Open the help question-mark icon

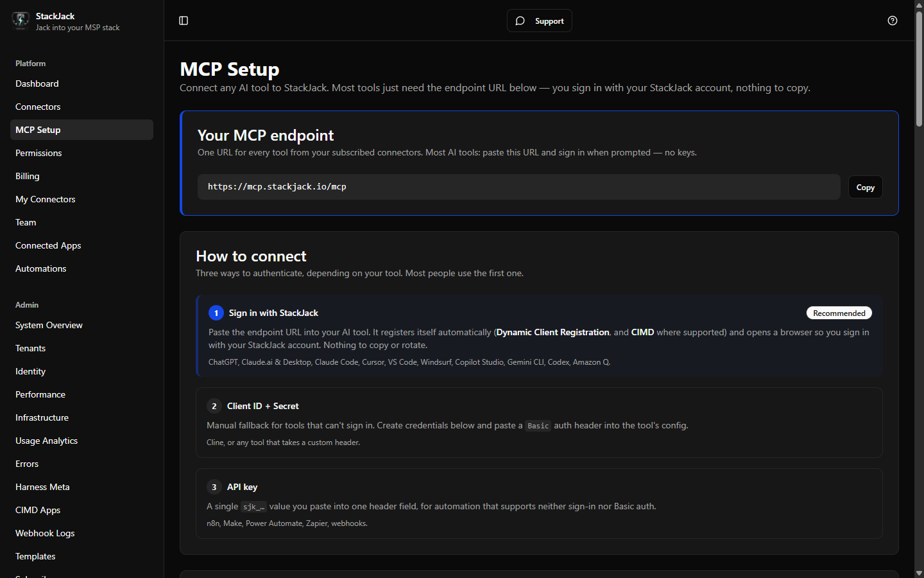[893, 21]
